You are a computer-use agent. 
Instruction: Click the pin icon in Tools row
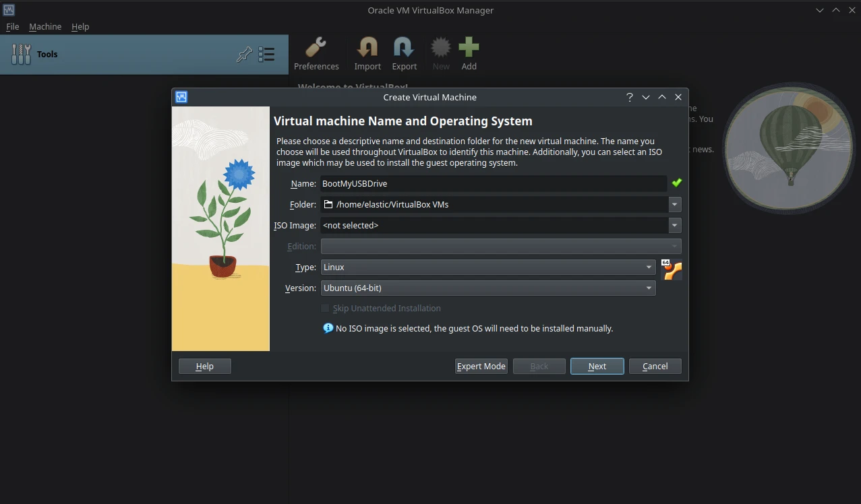tap(244, 55)
